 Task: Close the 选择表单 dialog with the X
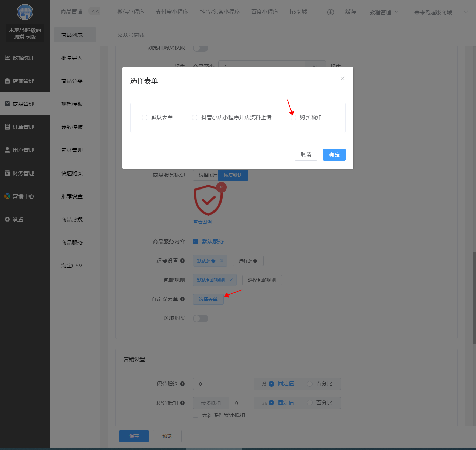click(x=343, y=78)
